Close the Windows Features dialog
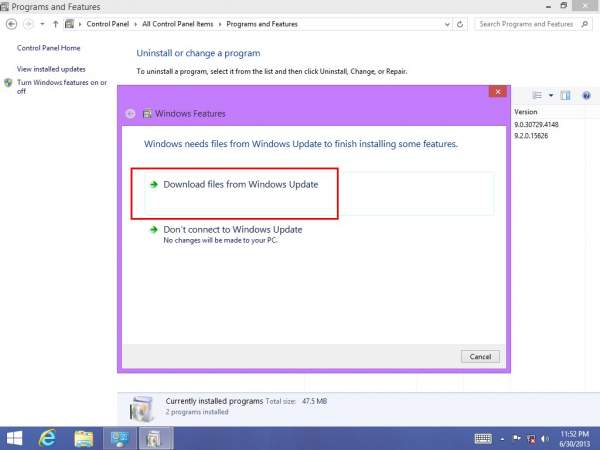 pos(497,92)
